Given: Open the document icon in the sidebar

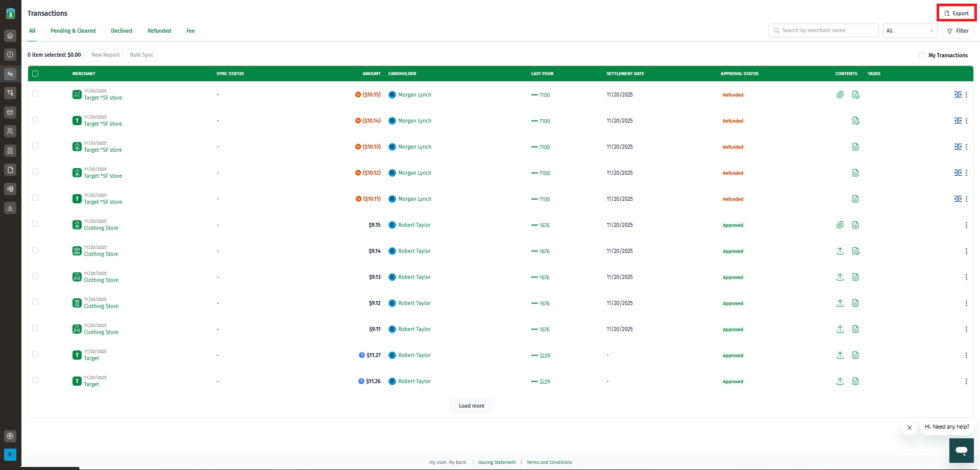Looking at the screenshot, I should (x=10, y=170).
